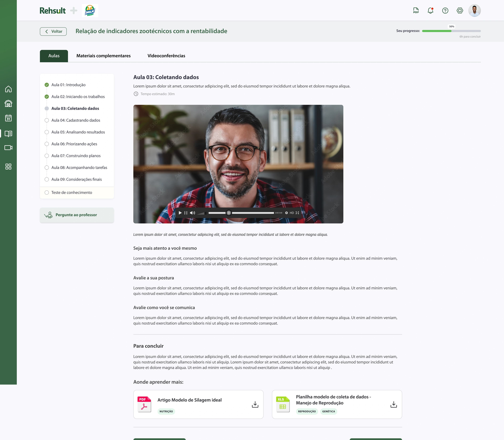Image resolution: width=504 pixels, height=440 pixels.
Task: Click the NUTRIÇÃO tag
Action: (166, 411)
